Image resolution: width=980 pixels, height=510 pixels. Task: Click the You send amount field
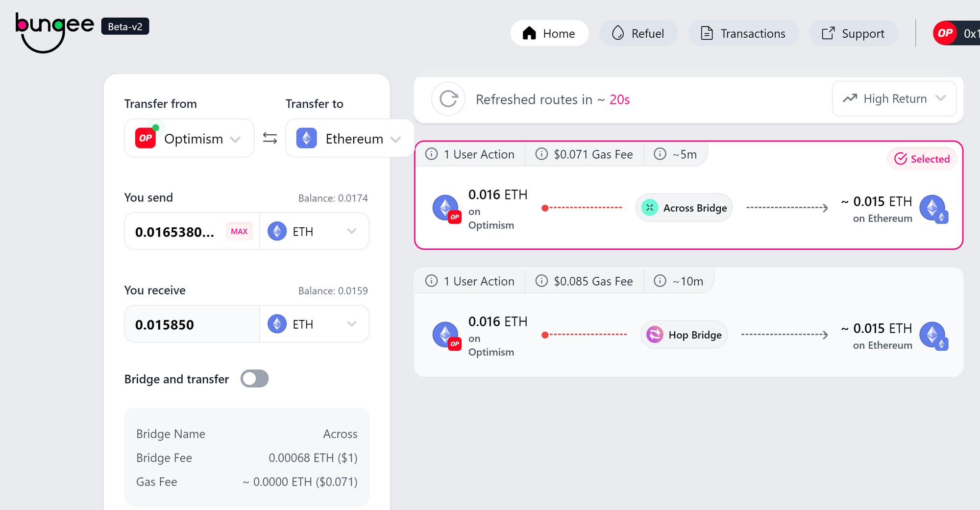[x=176, y=232]
